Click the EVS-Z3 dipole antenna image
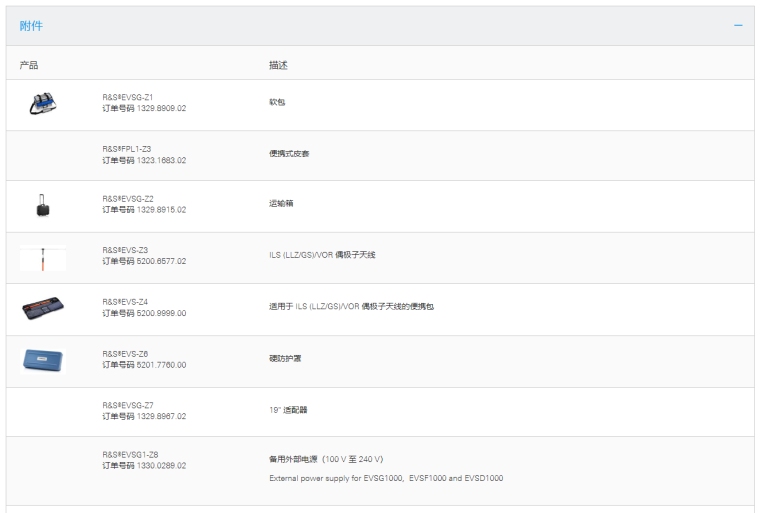This screenshot has height=513, width=760. [43, 258]
